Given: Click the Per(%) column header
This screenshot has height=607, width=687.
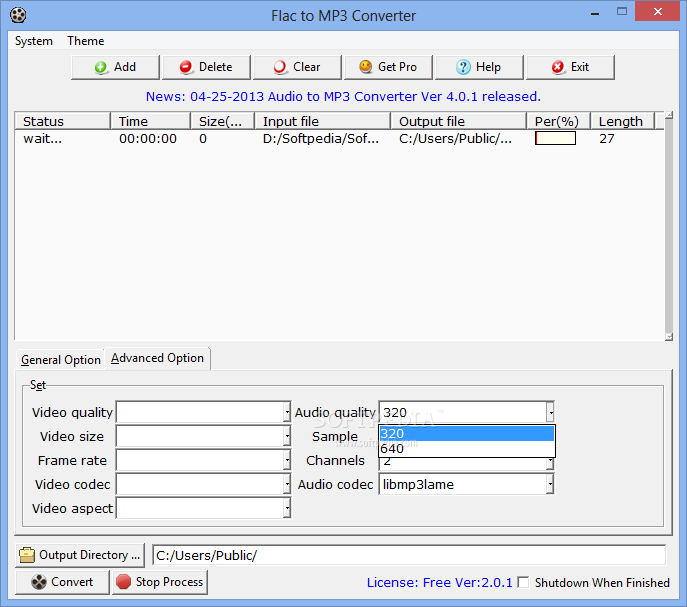Looking at the screenshot, I should click(558, 121).
